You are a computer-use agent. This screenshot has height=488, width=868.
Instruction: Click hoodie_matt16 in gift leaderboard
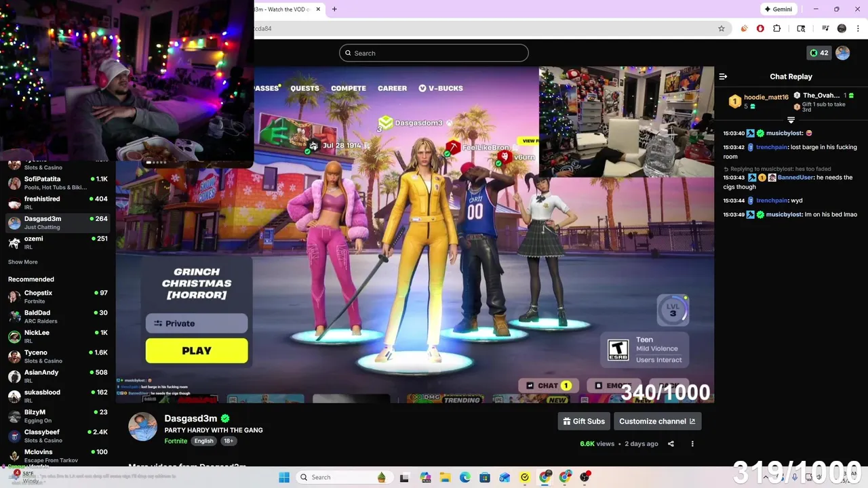(x=766, y=98)
